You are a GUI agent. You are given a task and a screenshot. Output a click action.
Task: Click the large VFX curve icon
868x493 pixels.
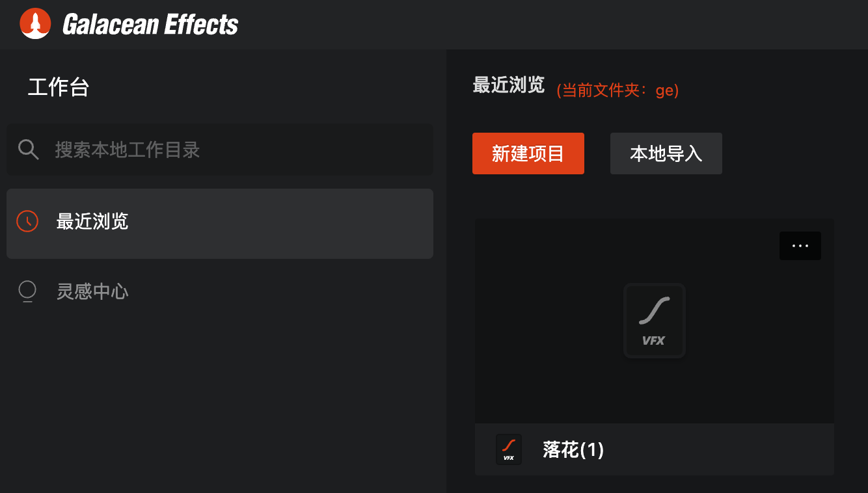tap(655, 321)
